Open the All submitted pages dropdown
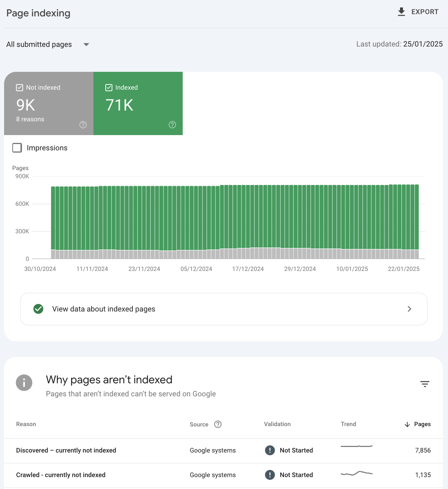The image size is (448, 489). coord(86,45)
